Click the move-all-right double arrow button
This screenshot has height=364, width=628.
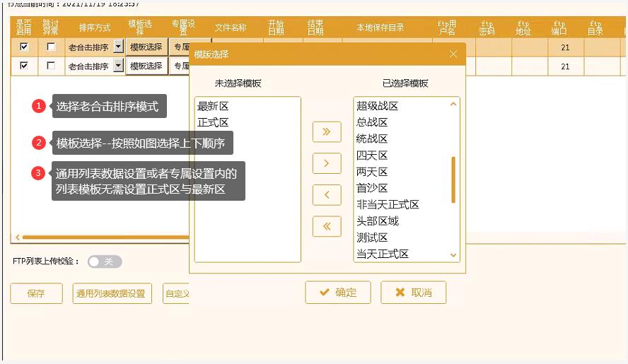(x=326, y=131)
